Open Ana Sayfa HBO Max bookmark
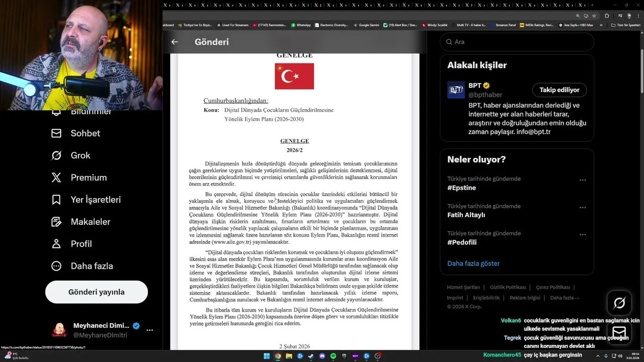 [x=576, y=25]
